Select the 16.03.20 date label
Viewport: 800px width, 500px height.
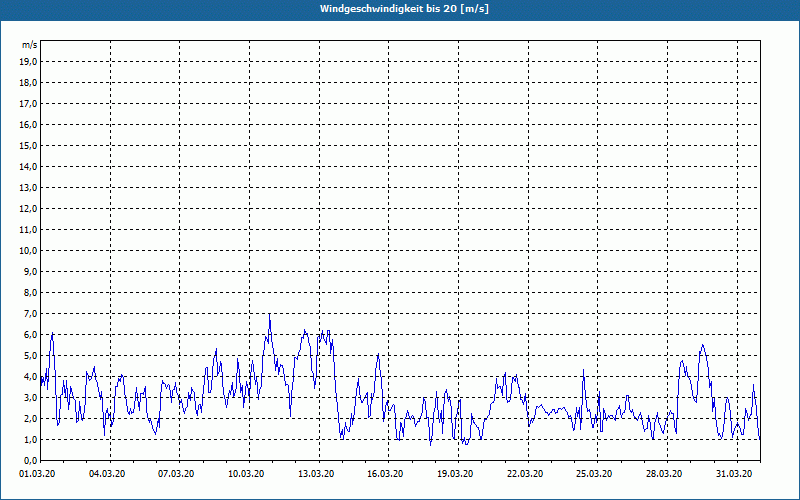coord(385,474)
